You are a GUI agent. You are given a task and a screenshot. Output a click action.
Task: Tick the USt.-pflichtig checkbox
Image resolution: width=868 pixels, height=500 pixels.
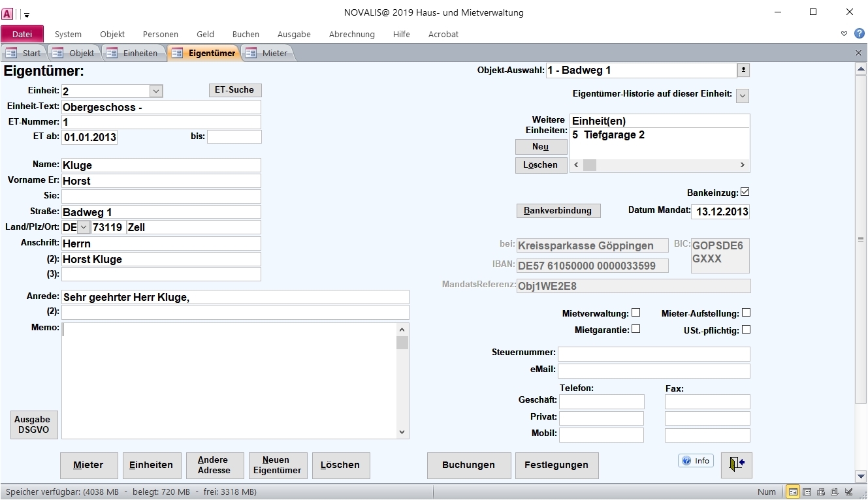[x=747, y=330]
